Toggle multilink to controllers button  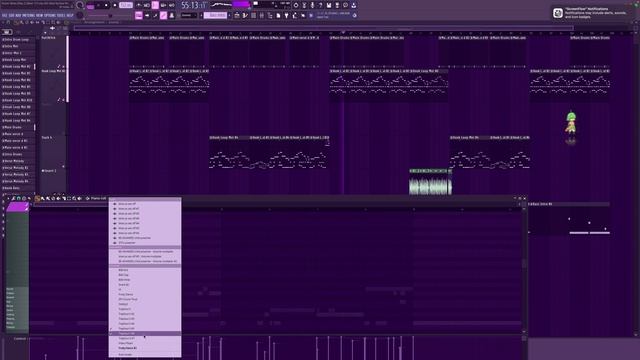point(172,16)
